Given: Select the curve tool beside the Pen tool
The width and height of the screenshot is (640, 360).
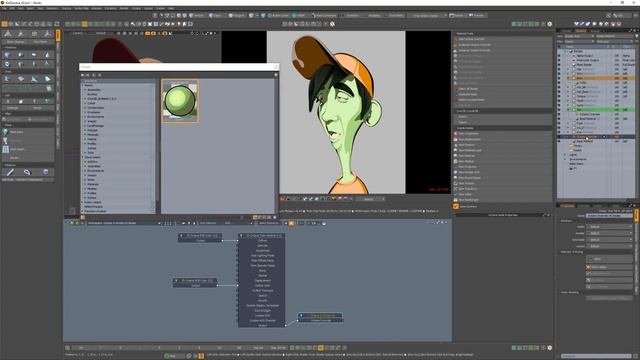Looking at the screenshot, I should pyautogui.click(x=27, y=172).
